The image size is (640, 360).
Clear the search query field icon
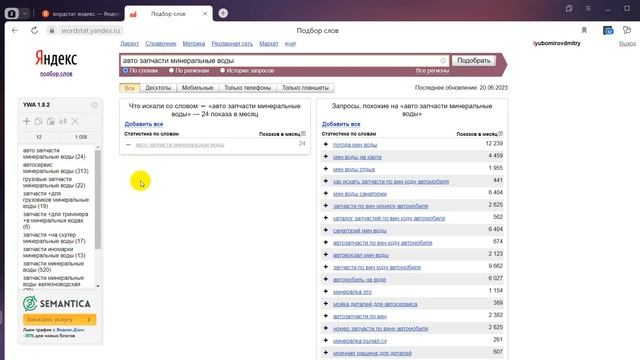[x=443, y=60]
